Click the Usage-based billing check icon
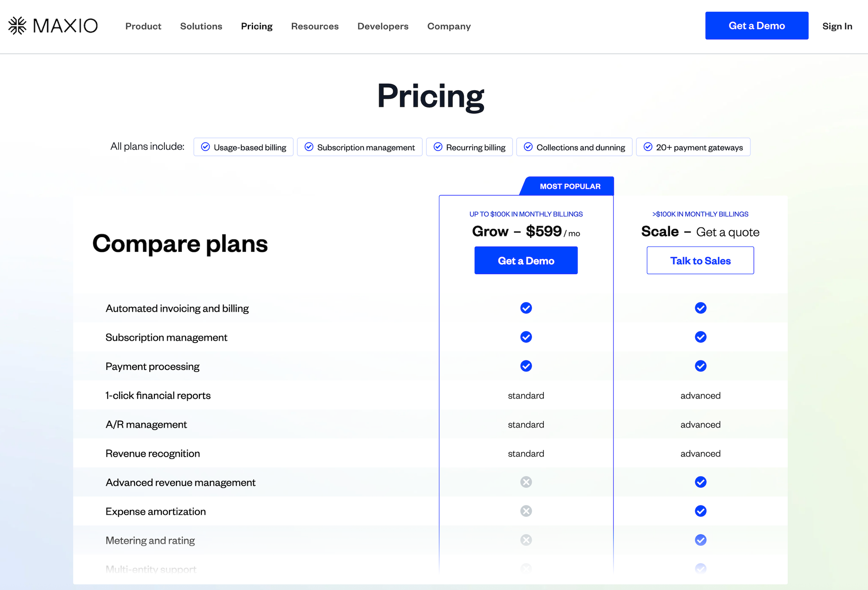Viewport: 868px width, 590px height. click(206, 147)
